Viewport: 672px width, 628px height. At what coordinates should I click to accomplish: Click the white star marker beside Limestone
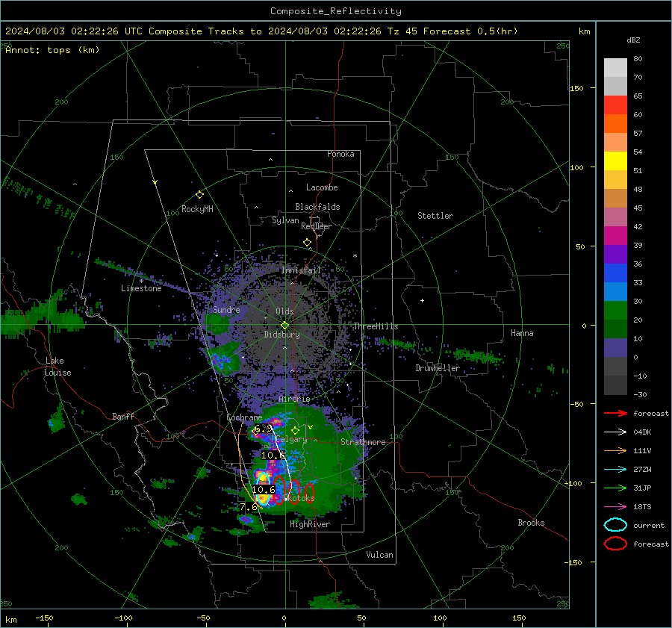pos(141,282)
